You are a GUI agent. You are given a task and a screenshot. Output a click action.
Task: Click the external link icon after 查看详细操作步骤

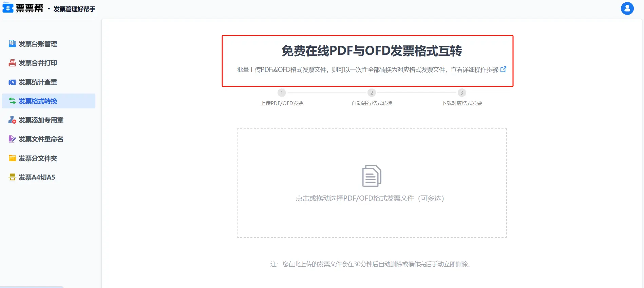click(x=504, y=69)
